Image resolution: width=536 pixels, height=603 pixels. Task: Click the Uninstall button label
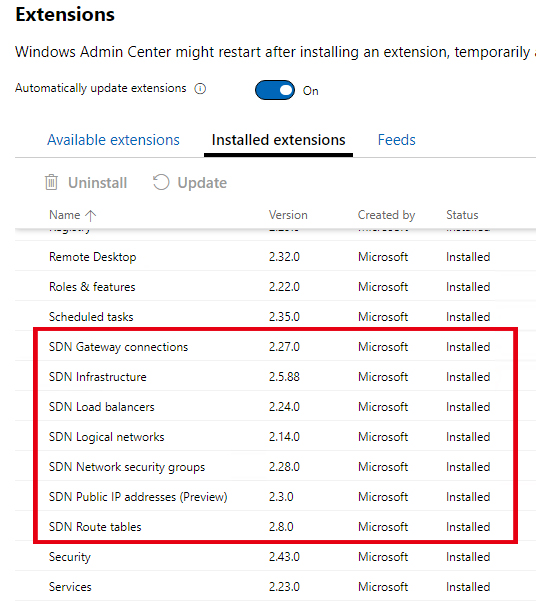tap(97, 183)
